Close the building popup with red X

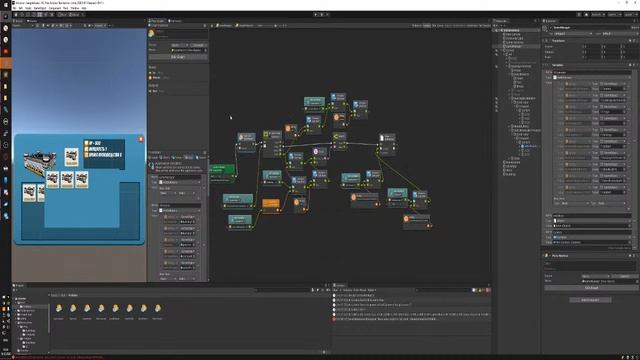coord(141,139)
